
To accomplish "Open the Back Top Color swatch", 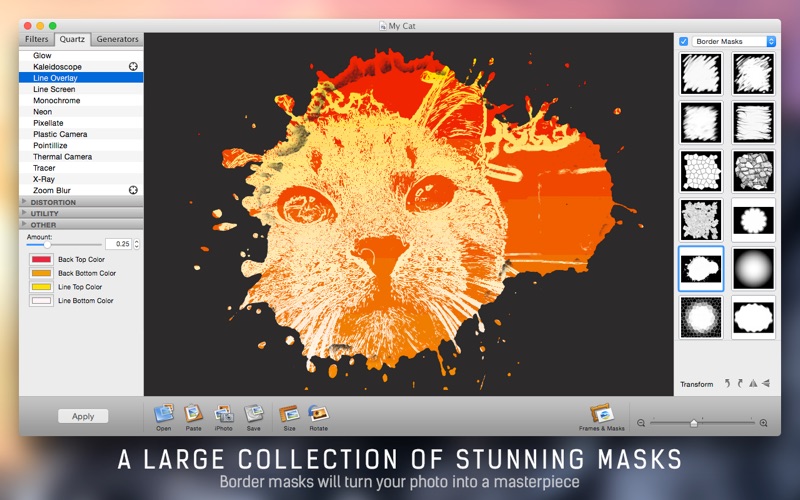I will pos(41,259).
